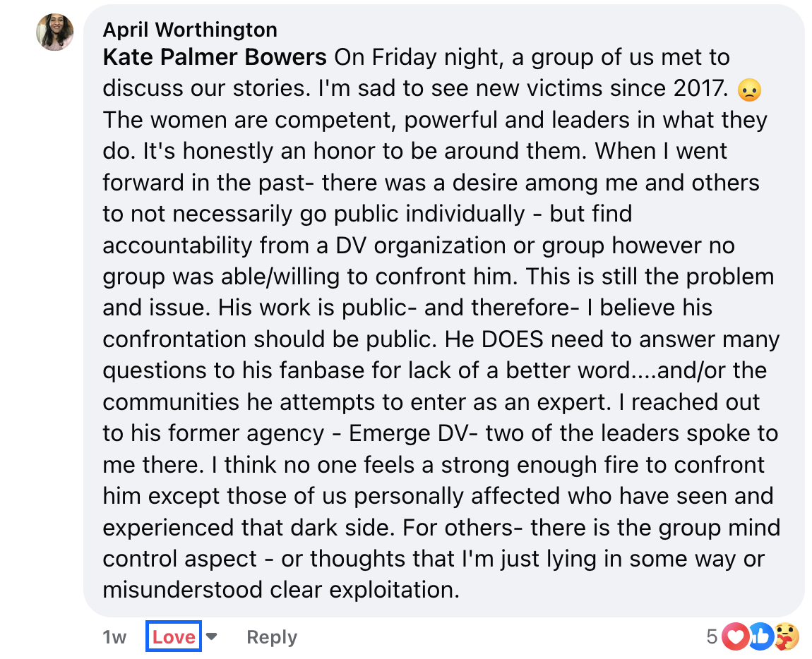Reply to April Worthington's comment
Screen dimensions: 812x659
point(272,636)
